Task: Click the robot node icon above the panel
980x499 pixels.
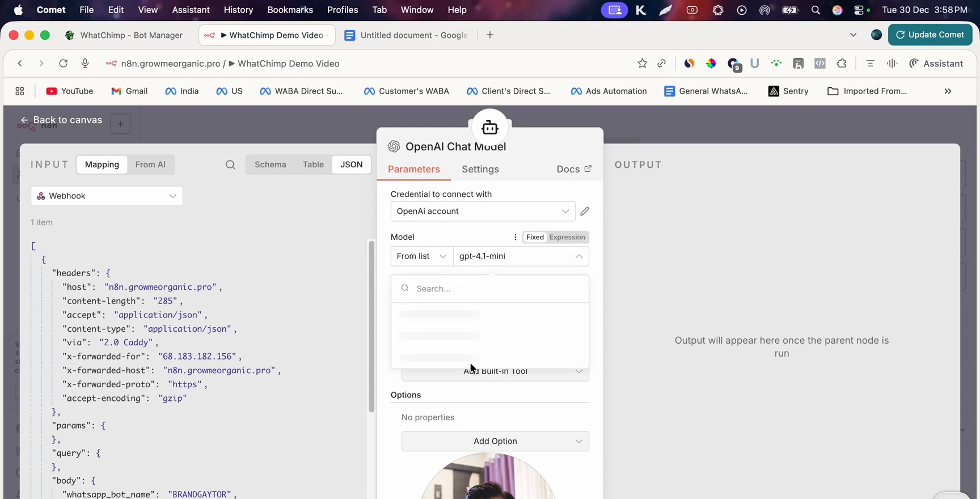Action: coord(490,128)
